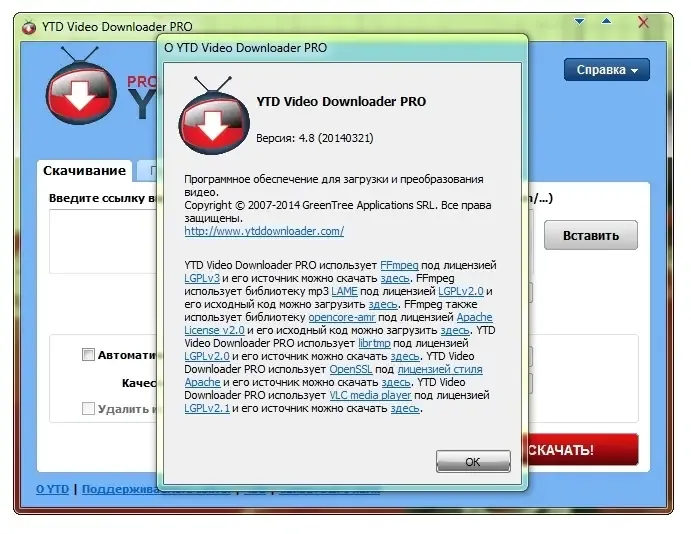Click здесь link on the Apache OpenSSL line

[x=396, y=382]
